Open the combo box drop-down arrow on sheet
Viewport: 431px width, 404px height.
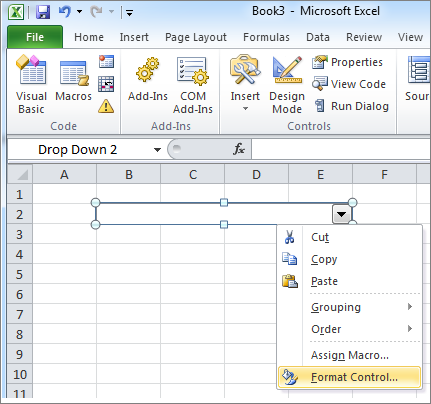click(x=341, y=214)
